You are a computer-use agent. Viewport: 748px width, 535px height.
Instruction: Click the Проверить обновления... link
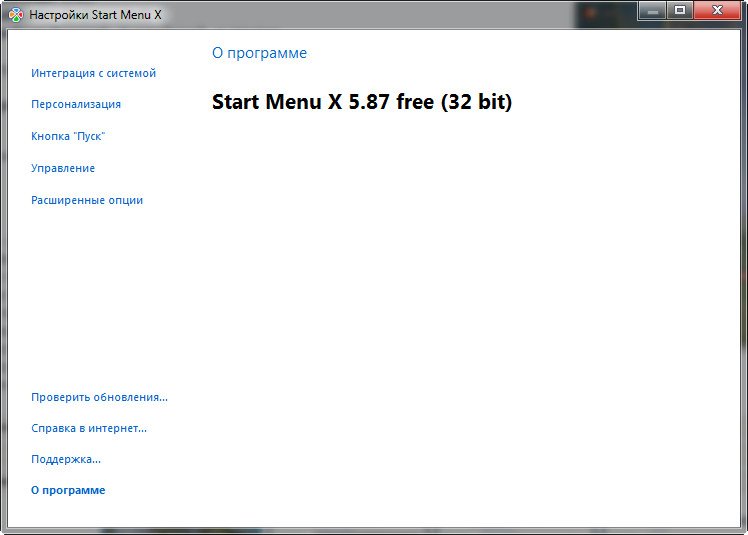coord(99,397)
